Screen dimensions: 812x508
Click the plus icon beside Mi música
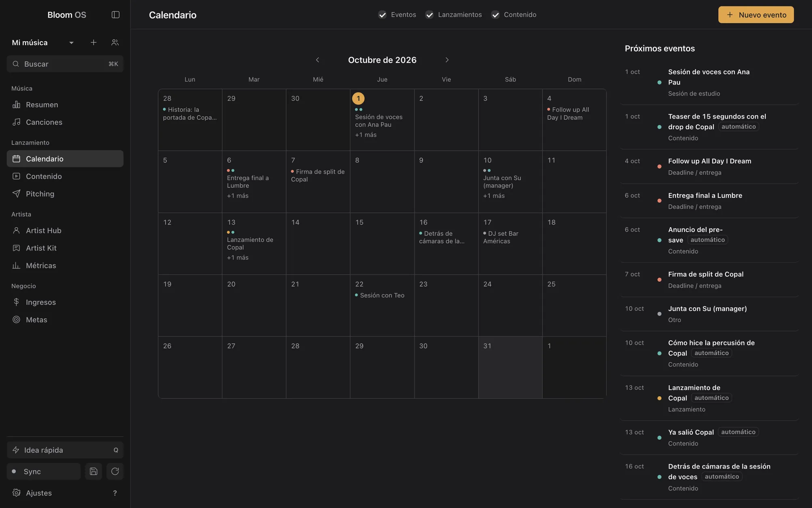click(x=93, y=42)
